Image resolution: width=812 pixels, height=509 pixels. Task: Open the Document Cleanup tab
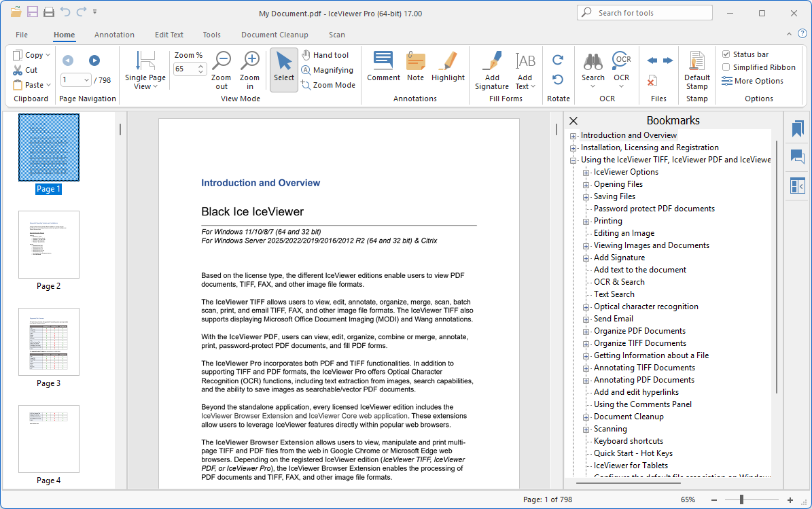pyautogui.click(x=275, y=35)
